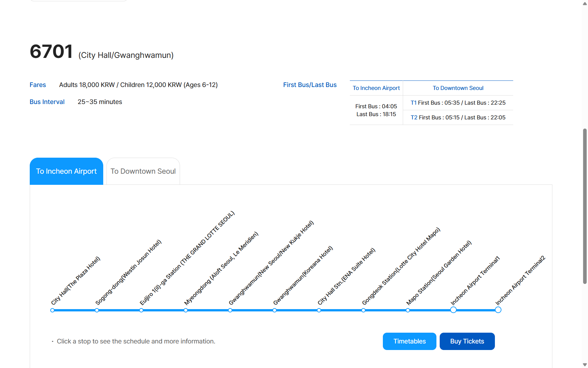Select the City Hall Stn. (ENA Suite Hotel) stop

pyautogui.click(x=319, y=310)
